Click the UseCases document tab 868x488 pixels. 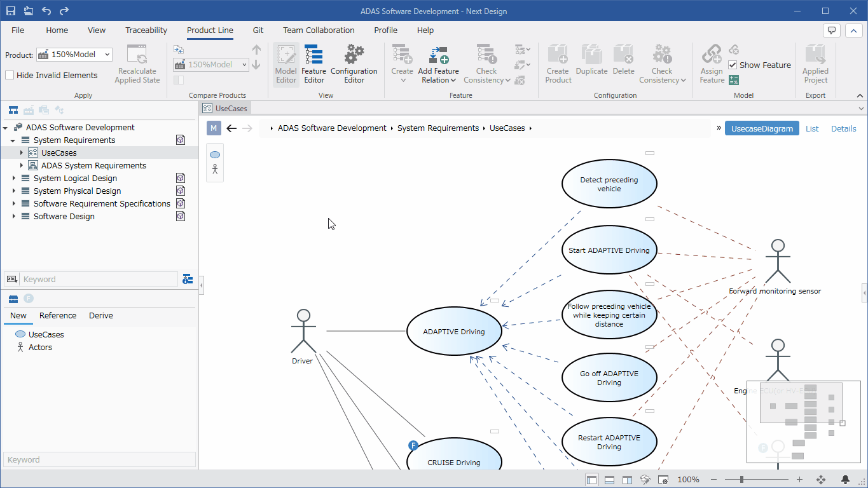(x=226, y=108)
